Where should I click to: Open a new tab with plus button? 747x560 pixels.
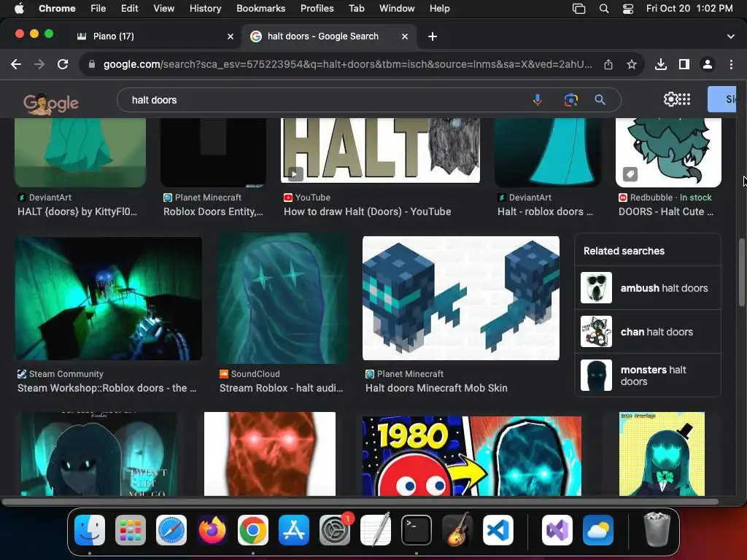pos(433,36)
